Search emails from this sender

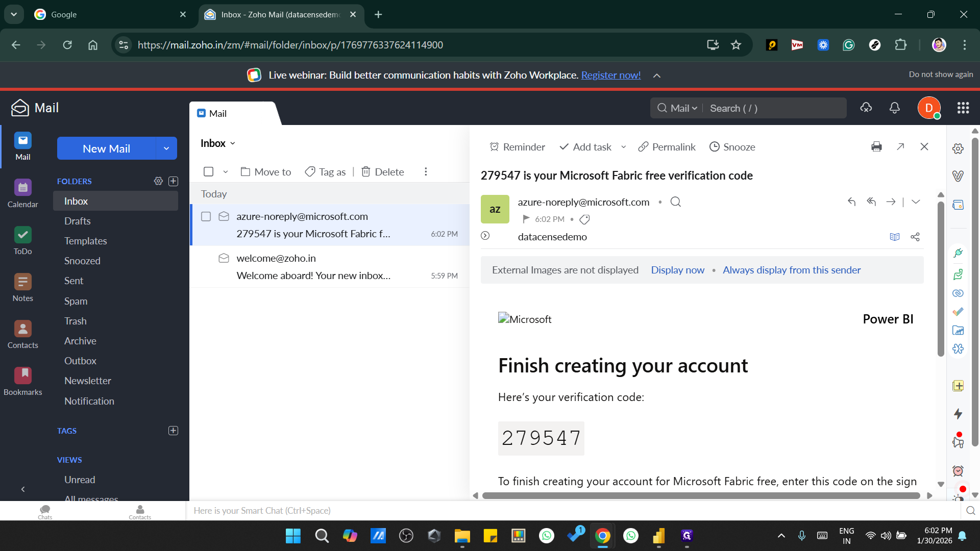[x=675, y=202]
